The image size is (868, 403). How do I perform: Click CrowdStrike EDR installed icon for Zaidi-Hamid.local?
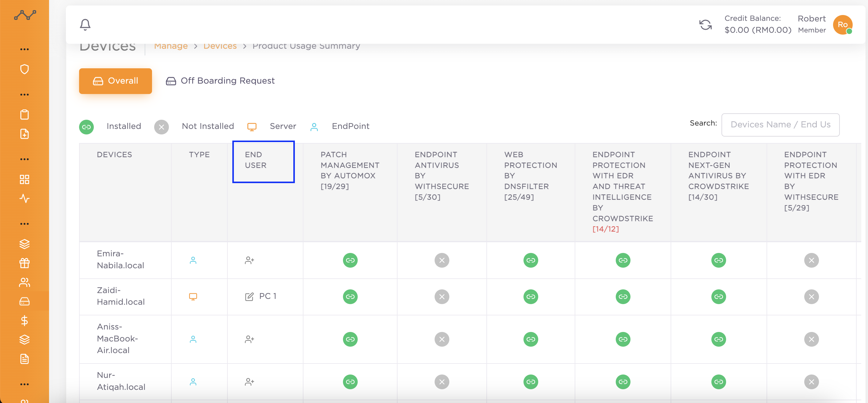(623, 297)
